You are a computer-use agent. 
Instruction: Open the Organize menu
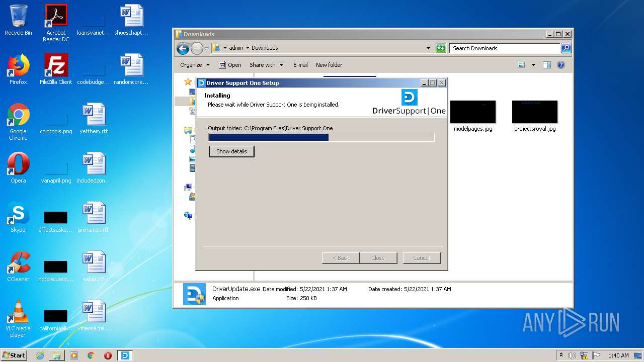pos(195,65)
